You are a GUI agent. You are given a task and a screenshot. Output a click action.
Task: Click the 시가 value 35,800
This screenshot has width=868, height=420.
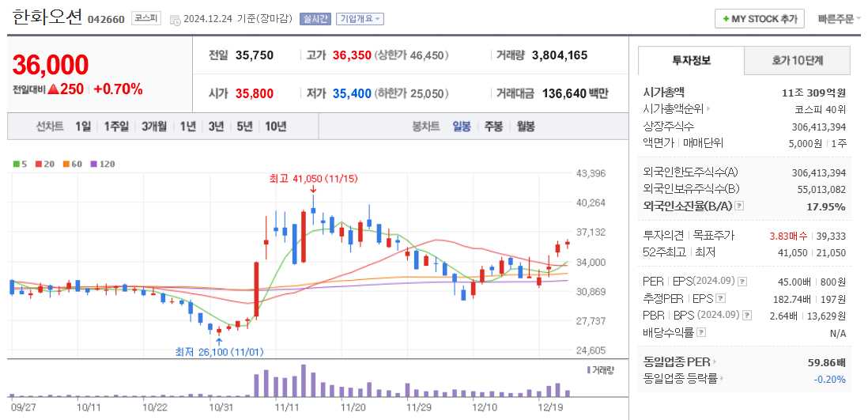pos(255,93)
